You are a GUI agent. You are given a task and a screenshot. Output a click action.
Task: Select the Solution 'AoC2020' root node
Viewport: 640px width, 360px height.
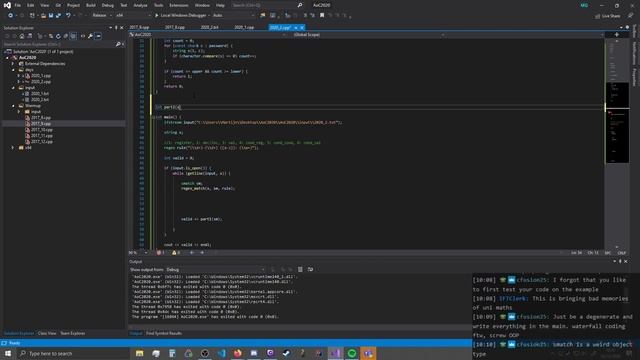(x=43, y=52)
